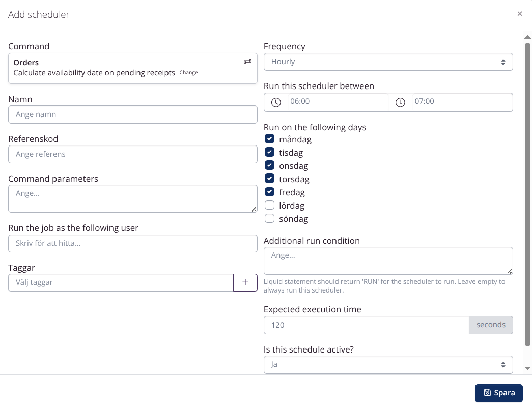The height and width of the screenshot is (409, 532).
Task: Click the 'fredag' day label
Action: point(292,192)
